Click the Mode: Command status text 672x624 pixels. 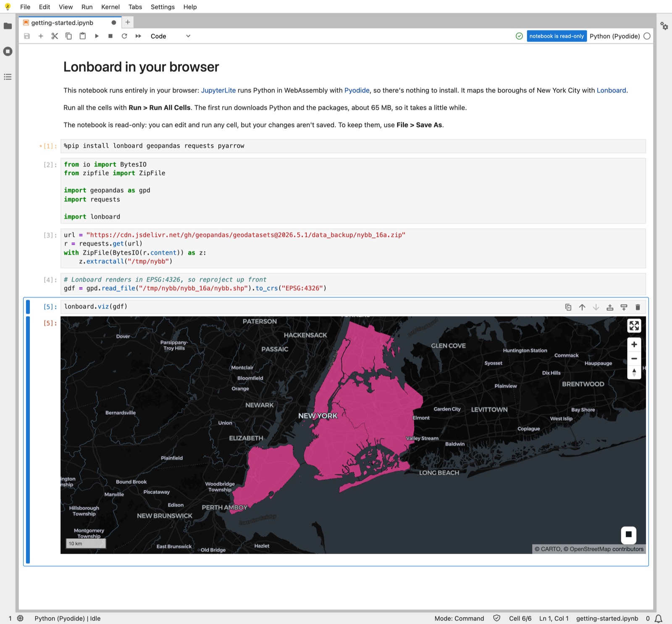pos(459,619)
